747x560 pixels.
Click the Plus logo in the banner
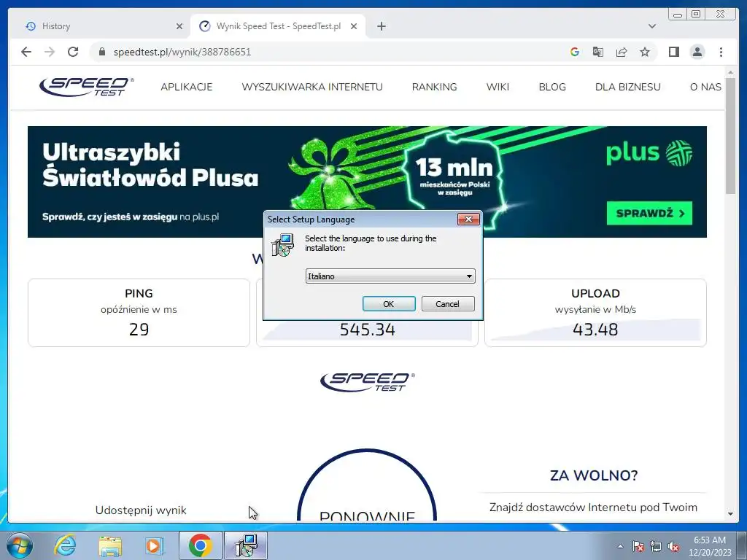[x=649, y=153]
